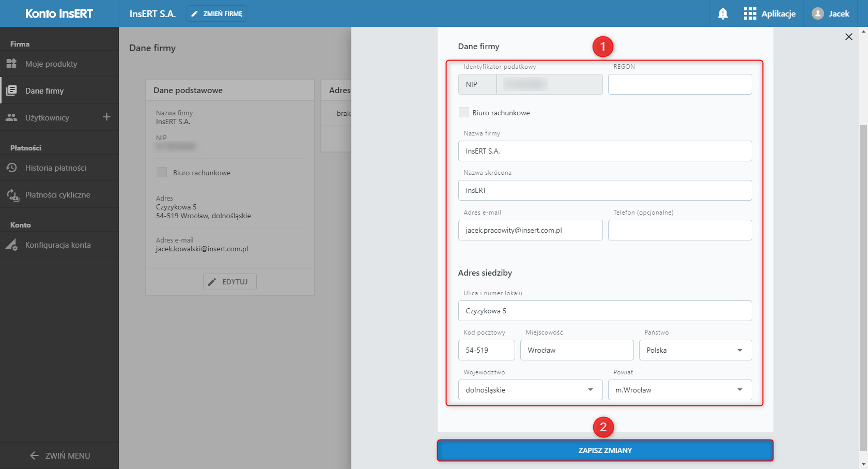Click InsERT S.A. company name in header
Image resolution: width=868 pixels, height=469 pixels.
(x=152, y=13)
